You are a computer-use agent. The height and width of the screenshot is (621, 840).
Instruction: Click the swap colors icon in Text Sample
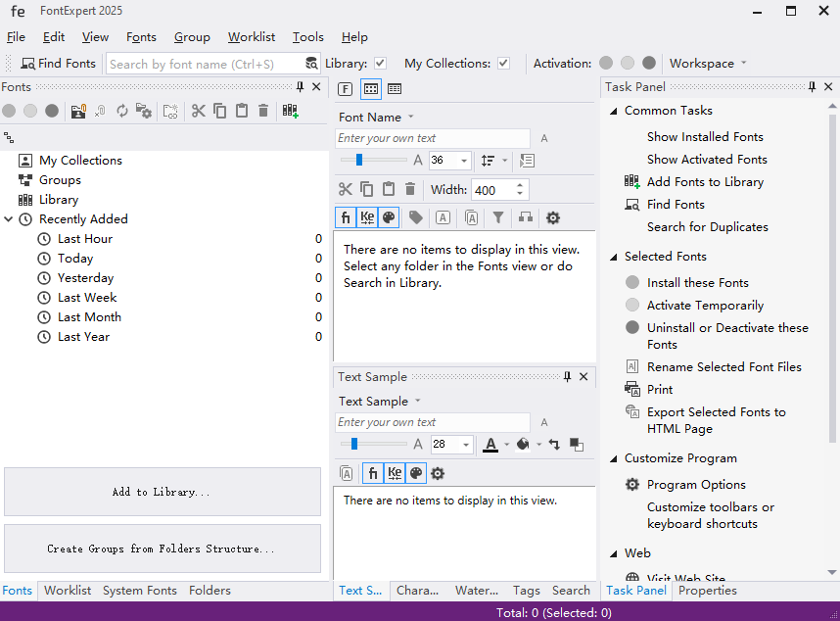pyautogui.click(x=554, y=444)
